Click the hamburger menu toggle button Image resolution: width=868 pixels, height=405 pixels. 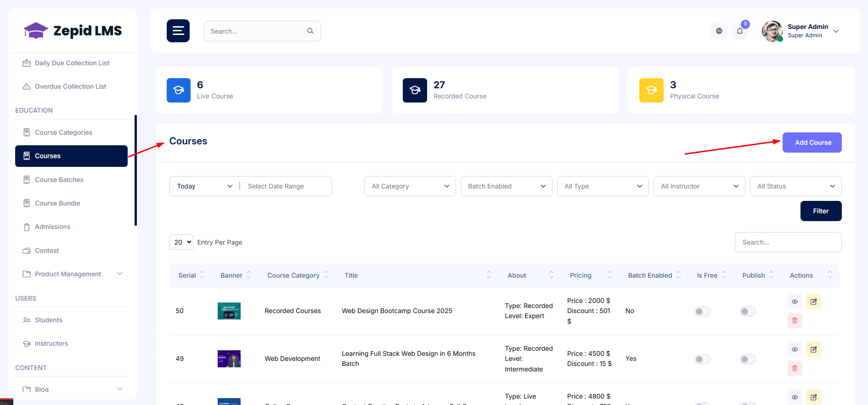178,31
